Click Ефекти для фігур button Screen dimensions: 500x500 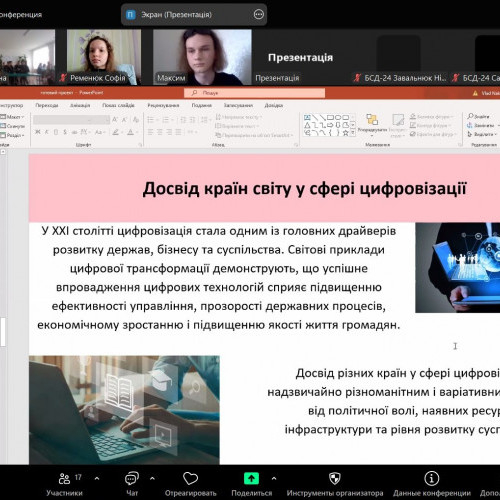pyautogui.click(x=432, y=134)
